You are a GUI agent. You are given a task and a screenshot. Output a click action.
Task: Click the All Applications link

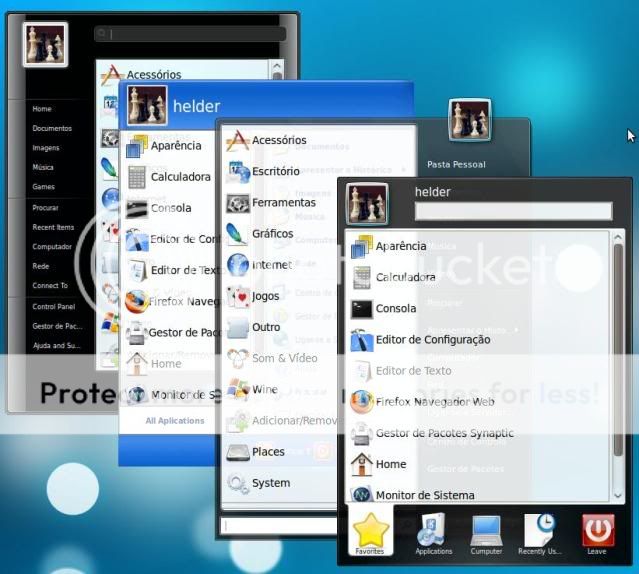pyautogui.click(x=174, y=421)
